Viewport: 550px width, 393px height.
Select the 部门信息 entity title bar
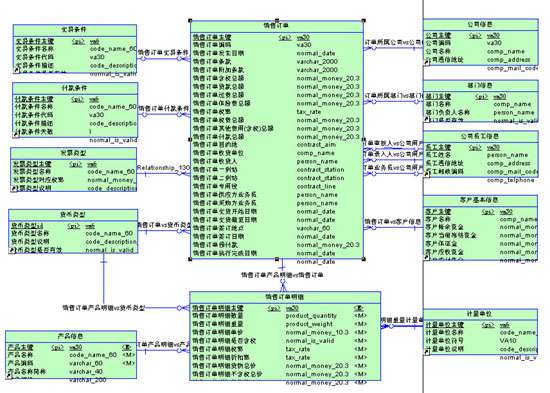point(481,86)
